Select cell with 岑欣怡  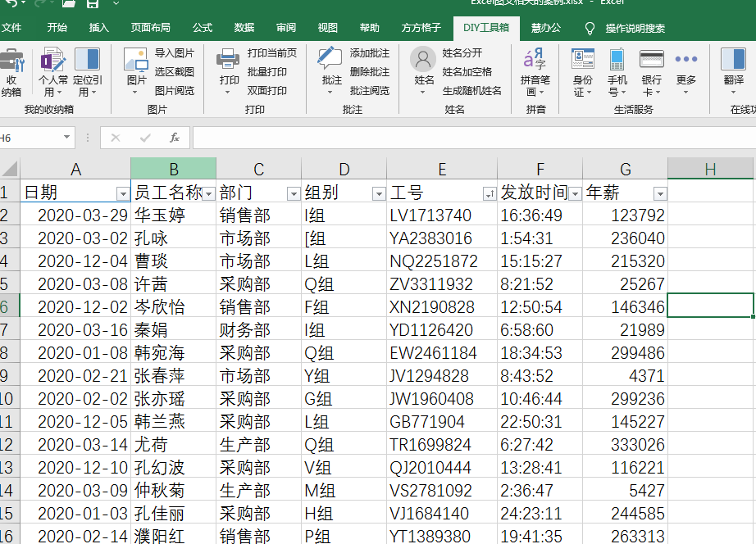[173, 307]
